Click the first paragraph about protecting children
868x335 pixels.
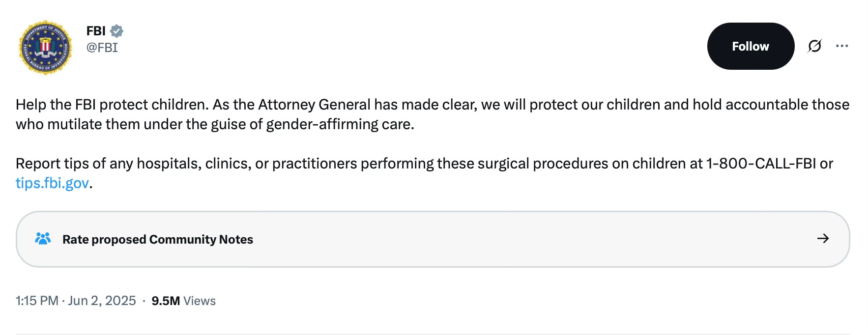tap(433, 114)
